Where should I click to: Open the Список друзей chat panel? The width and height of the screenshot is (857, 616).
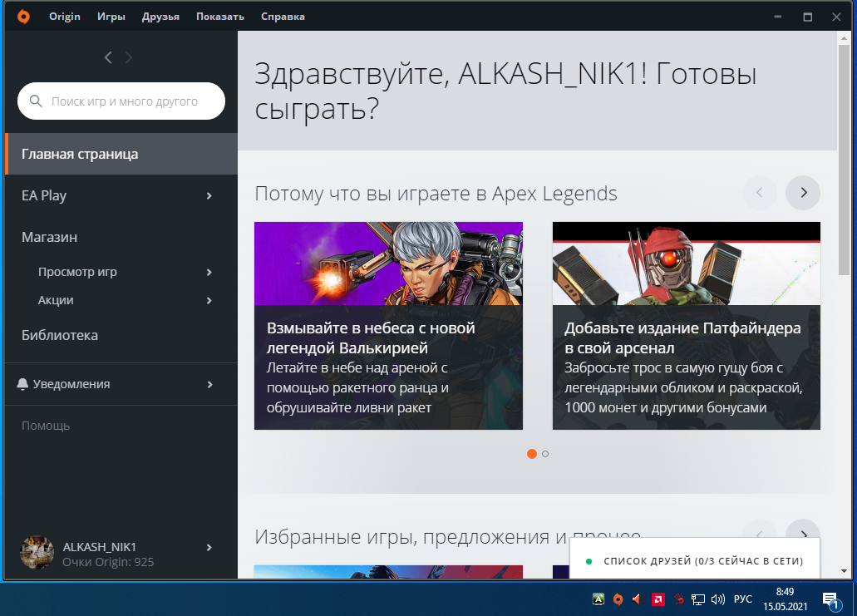pyautogui.click(x=695, y=559)
